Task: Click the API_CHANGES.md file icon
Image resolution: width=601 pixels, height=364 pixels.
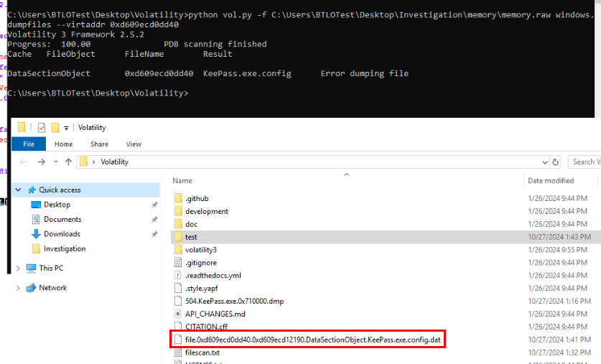Action: (178, 314)
